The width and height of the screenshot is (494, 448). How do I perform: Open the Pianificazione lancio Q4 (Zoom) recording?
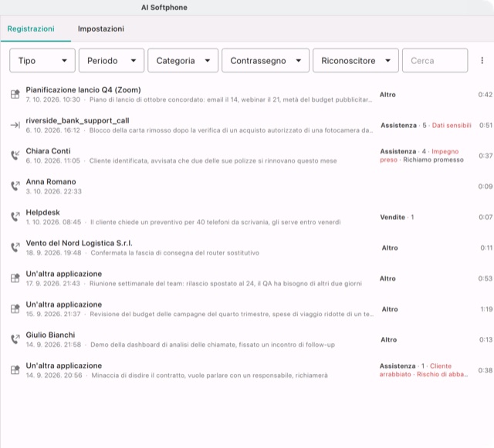(x=83, y=89)
